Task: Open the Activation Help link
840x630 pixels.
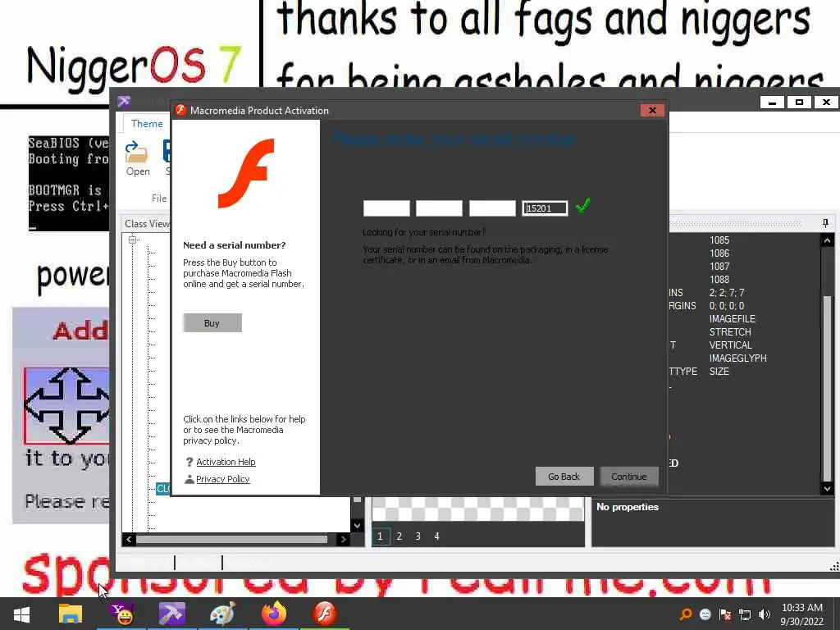Action: click(x=226, y=462)
